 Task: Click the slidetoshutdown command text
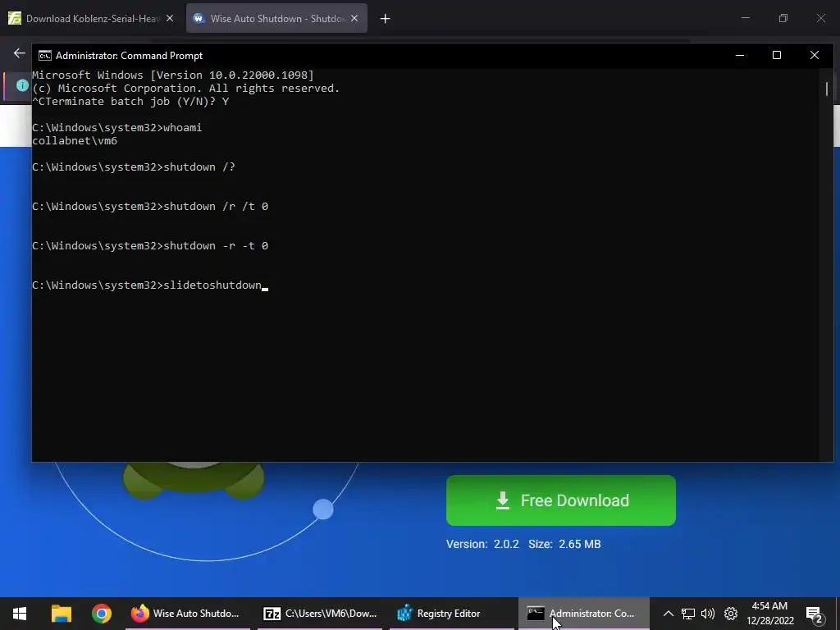[212, 285]
